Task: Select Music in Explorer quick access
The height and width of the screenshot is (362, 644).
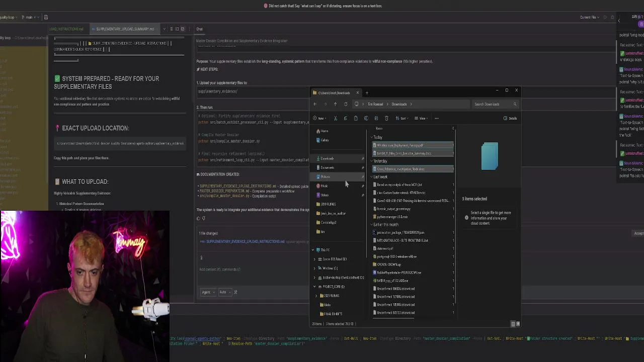Action: click(337, 186)
